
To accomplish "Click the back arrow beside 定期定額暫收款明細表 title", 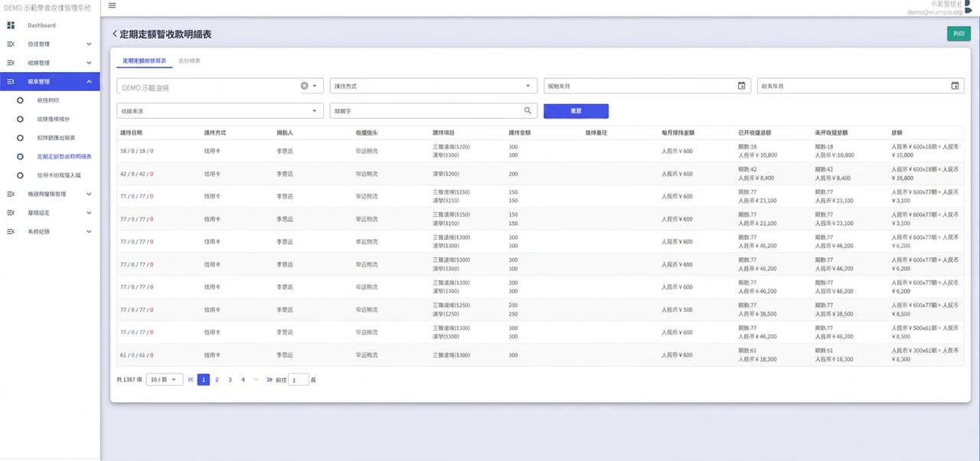I will (115, 34).
